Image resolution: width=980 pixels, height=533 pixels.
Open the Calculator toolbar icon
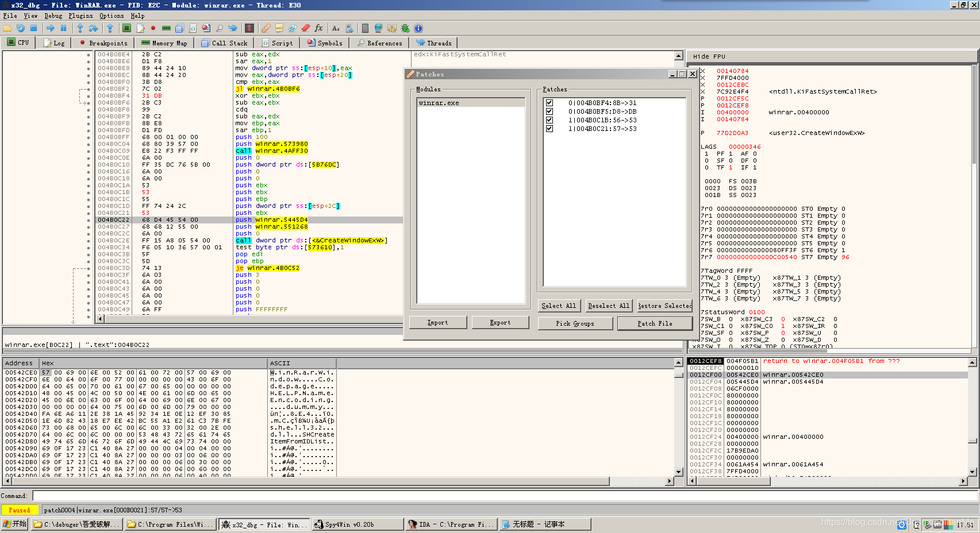coord(366,28)
